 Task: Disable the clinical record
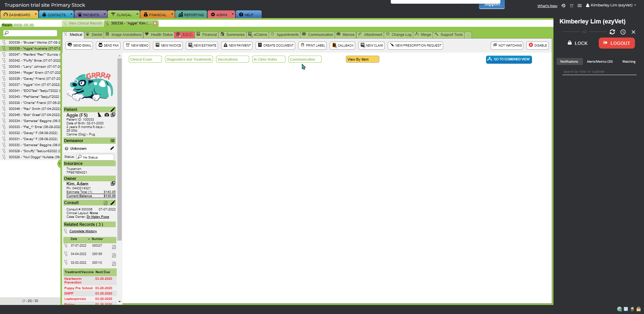[x=538, y=45]
